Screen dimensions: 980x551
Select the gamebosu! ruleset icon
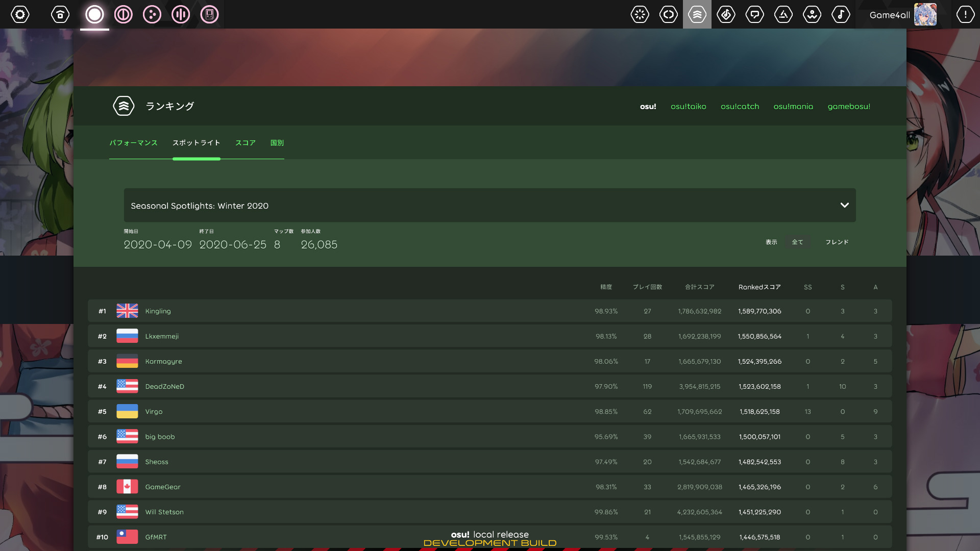pyautogui.click(x=209, y=14)
